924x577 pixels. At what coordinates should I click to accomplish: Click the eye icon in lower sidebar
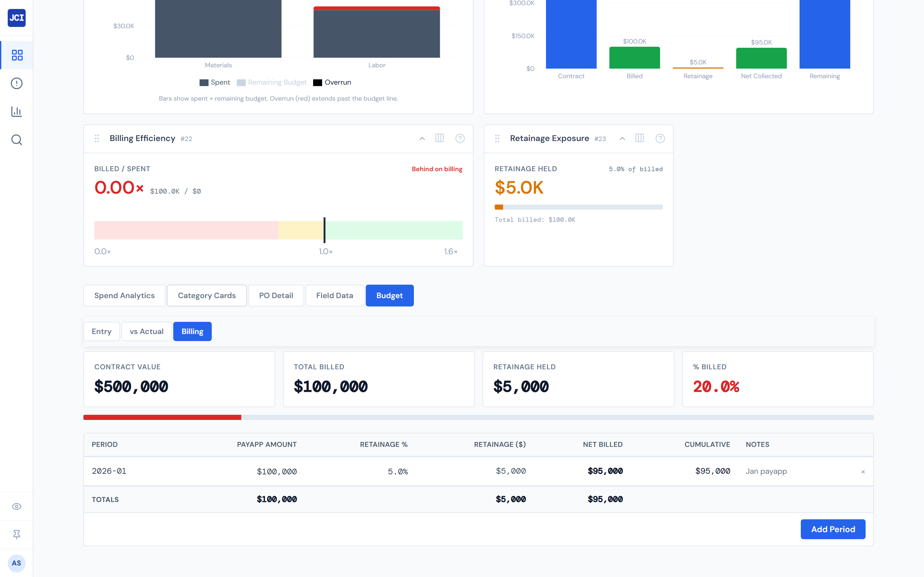pyautogui.click(x=16, y=506)
